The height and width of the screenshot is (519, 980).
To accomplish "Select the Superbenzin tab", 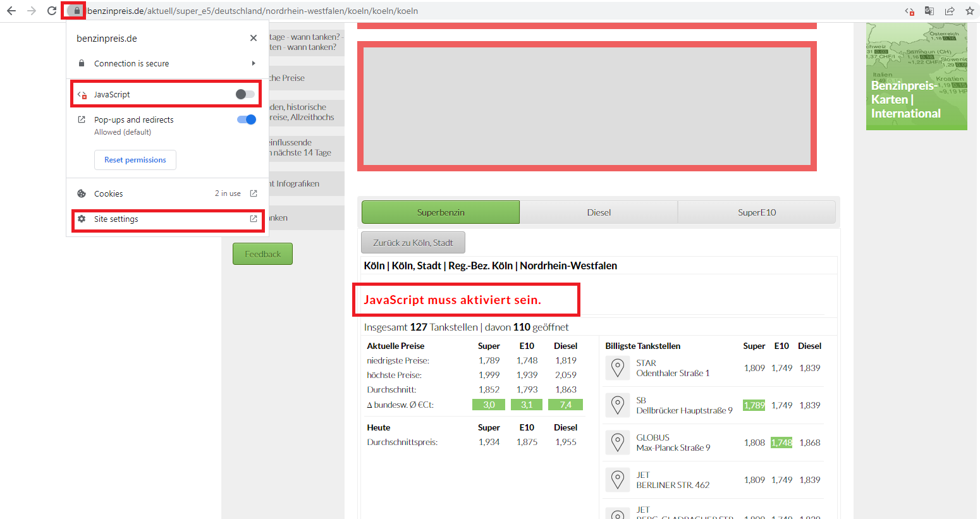I will point(441,212).
